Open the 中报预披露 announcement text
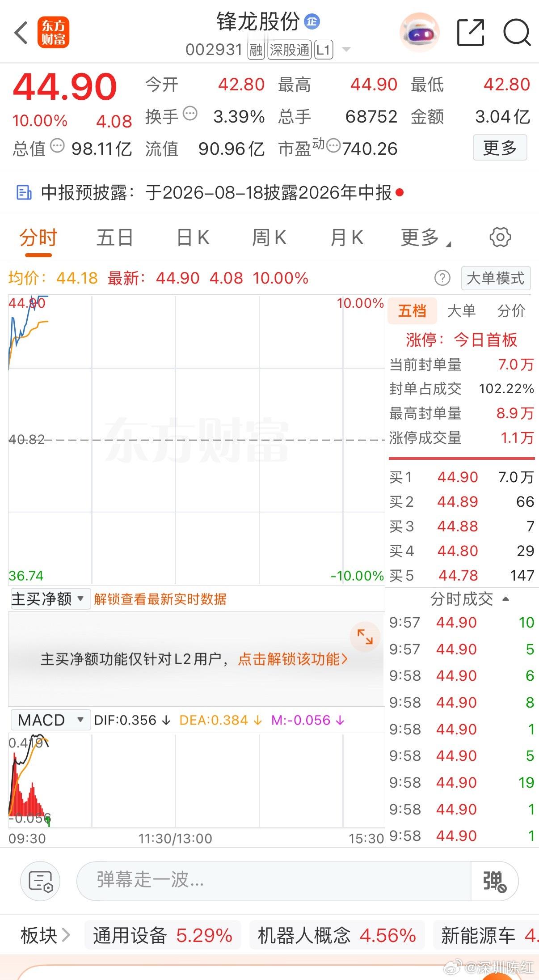Viewport: 539px width, 980px height. 216,193
